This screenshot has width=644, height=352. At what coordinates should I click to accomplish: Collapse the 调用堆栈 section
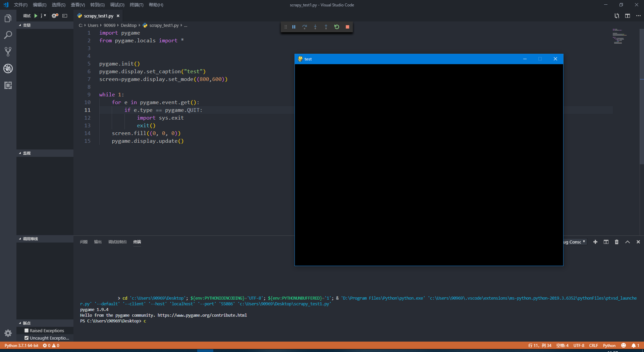[x=45, y=239]
